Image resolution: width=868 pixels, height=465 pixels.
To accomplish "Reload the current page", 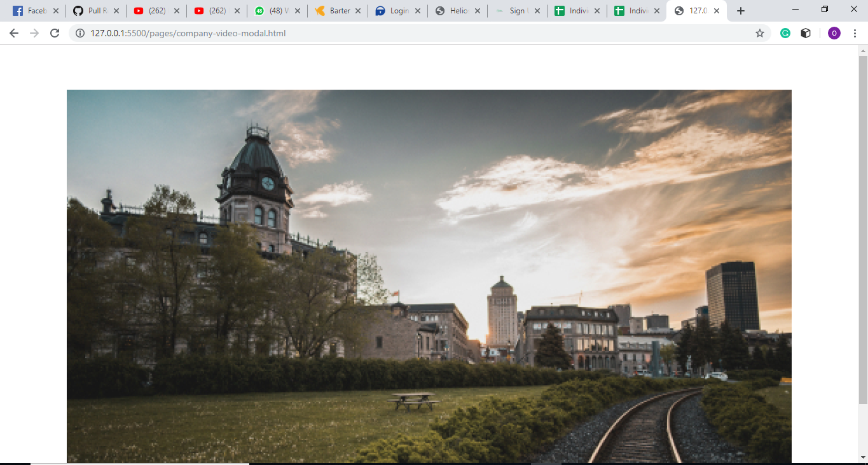I will (x=55, y=33).
